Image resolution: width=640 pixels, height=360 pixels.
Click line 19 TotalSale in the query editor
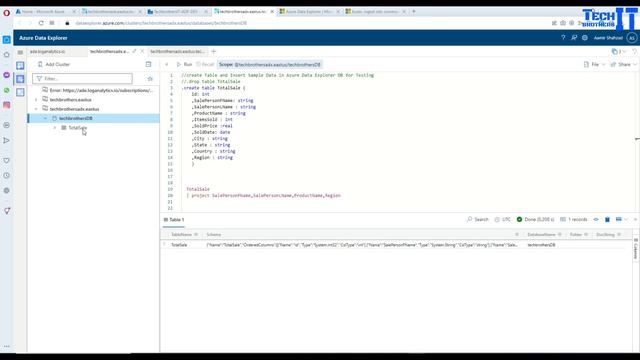198,189
